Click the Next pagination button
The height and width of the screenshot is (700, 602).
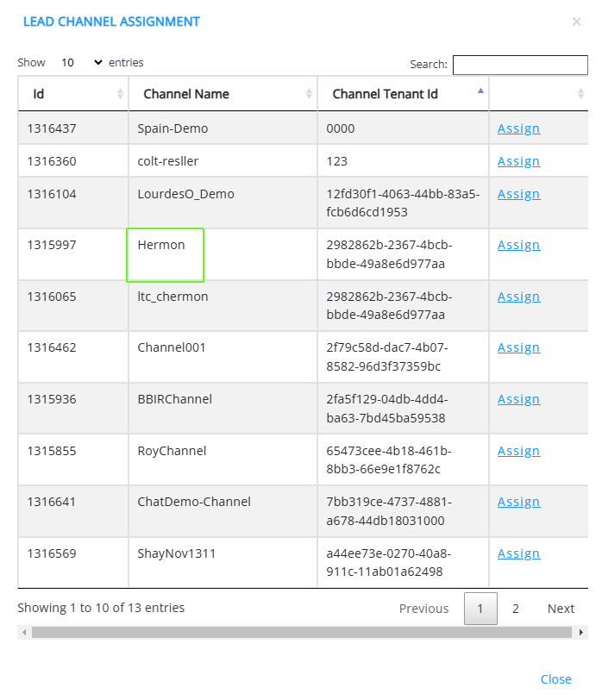point(561,609)
